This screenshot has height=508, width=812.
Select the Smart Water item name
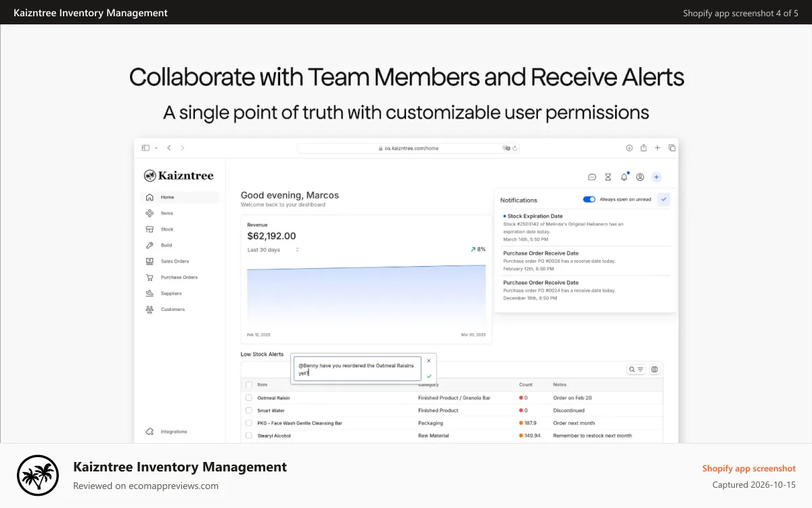271,410
